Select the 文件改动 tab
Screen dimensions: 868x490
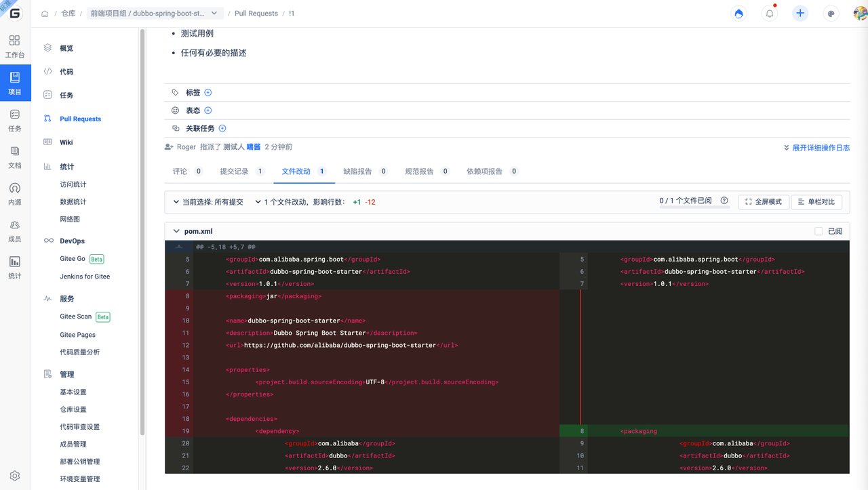(304, 171)
